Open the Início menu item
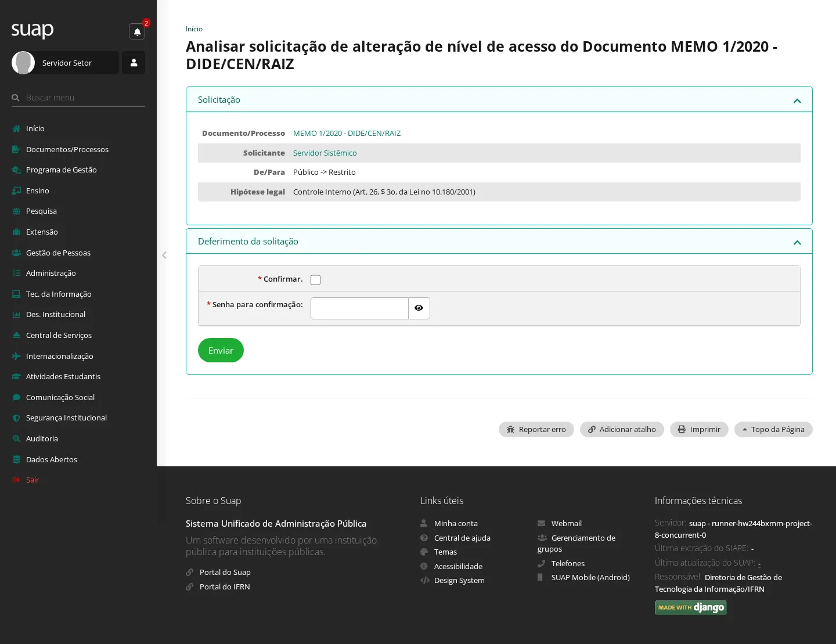The image size is (836, 644). [35, 128]
